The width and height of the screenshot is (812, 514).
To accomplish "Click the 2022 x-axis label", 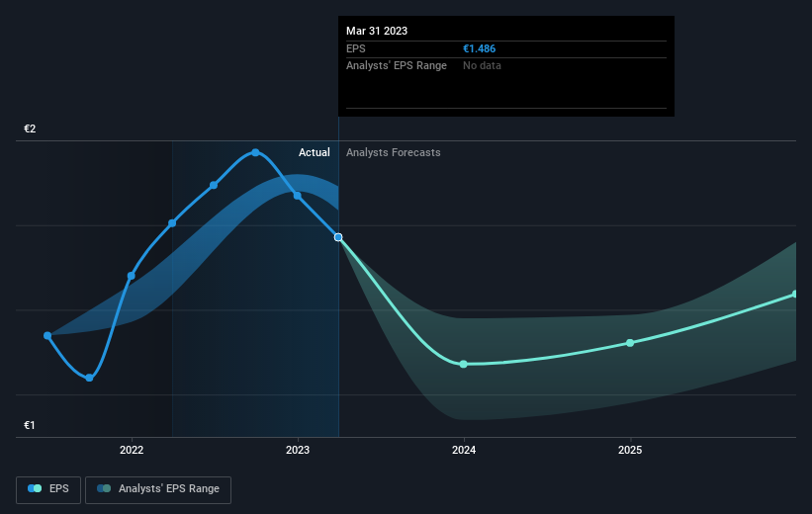I will pyautogui.click(x=132, y=450).
